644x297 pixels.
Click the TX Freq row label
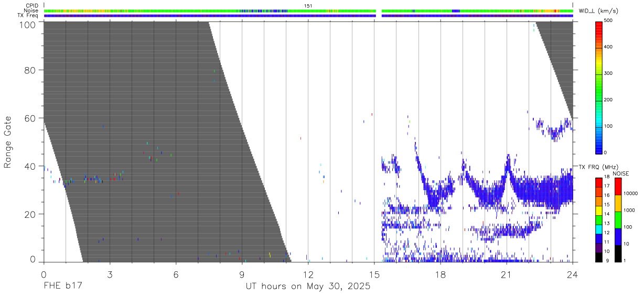tap(28, 15)
